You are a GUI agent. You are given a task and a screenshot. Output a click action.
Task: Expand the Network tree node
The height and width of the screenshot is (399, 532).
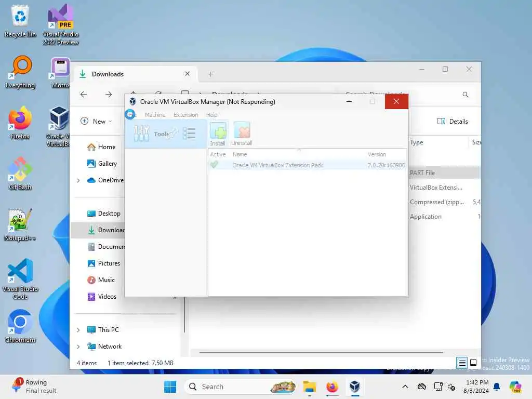click(78, 347)
